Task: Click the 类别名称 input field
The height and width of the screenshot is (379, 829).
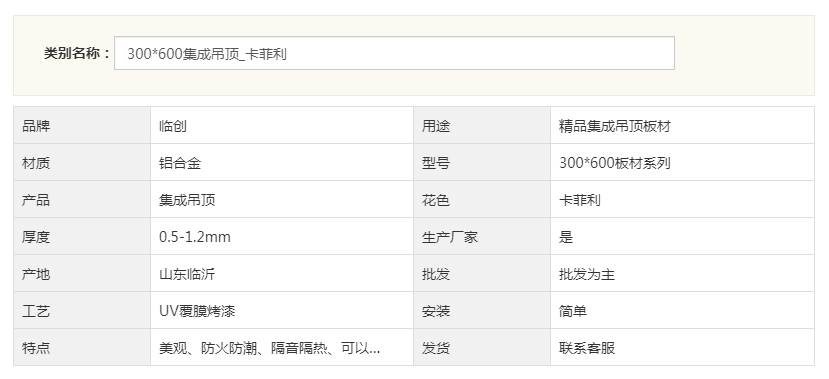Action: point(394,53)
